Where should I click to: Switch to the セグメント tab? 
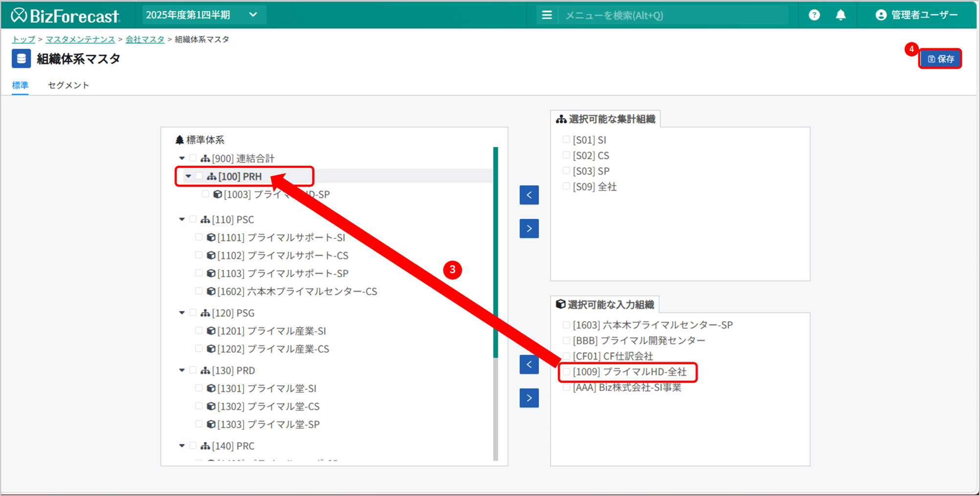point(68,85)
